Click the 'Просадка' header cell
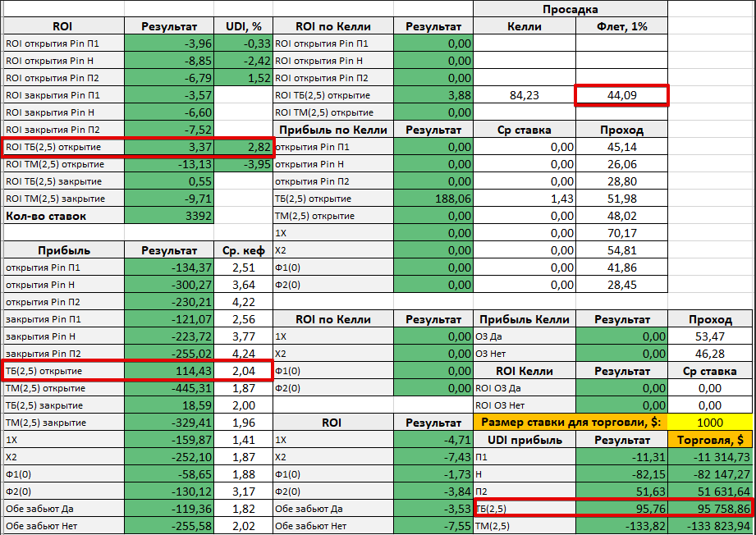The width and height of the screenshot is (756, 535). coord(570,9)
